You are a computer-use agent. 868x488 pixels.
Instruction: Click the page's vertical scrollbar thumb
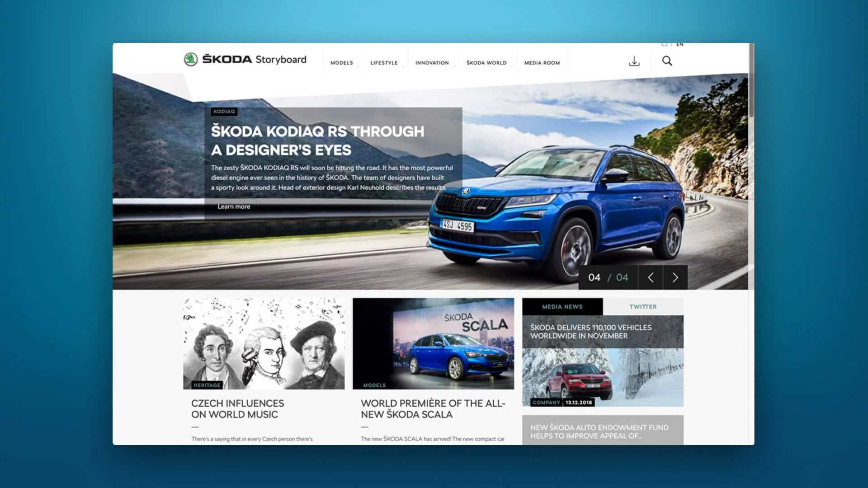tap(751, 80)
